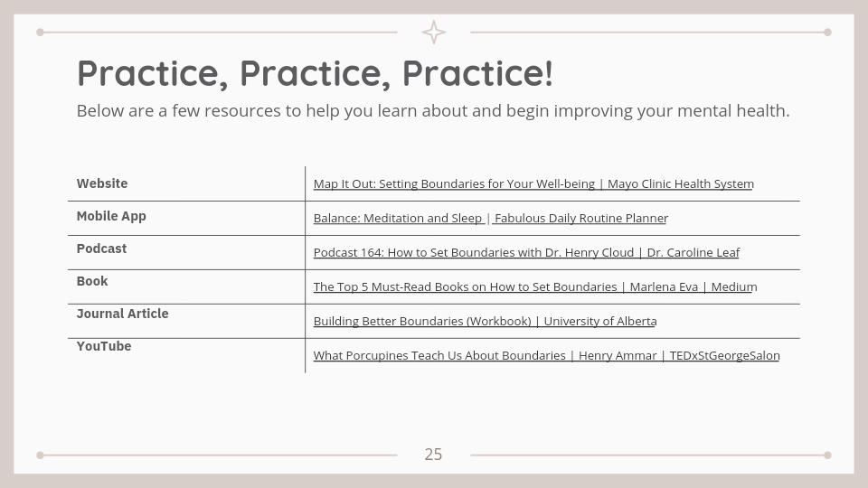868x488 pixels.
Task: Click the four-point star icon at top
Action: [x=434, y=33]
